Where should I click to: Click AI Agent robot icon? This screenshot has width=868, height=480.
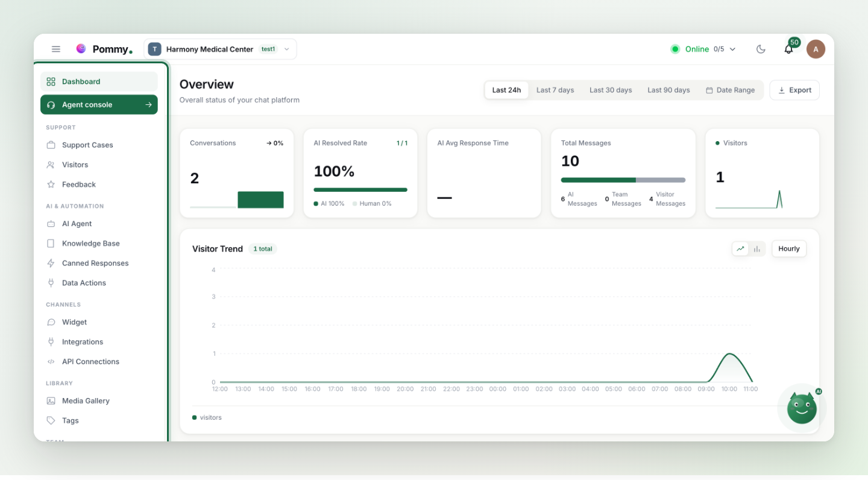click(51, 224)
